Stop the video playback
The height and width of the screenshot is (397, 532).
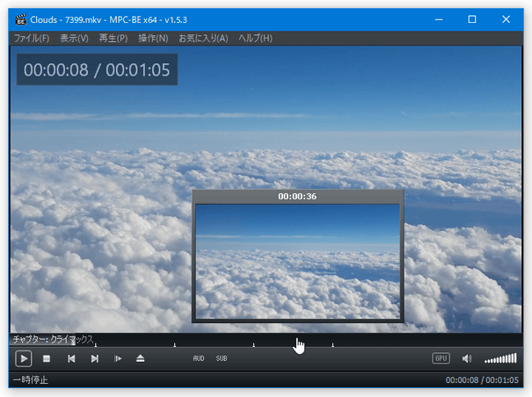click(x=47, y=358)
